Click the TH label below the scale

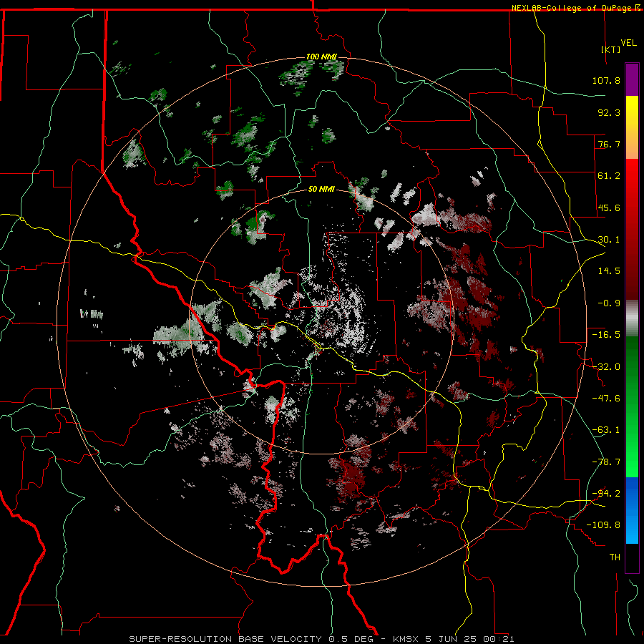pyautogui.click(x=615, y=557)
